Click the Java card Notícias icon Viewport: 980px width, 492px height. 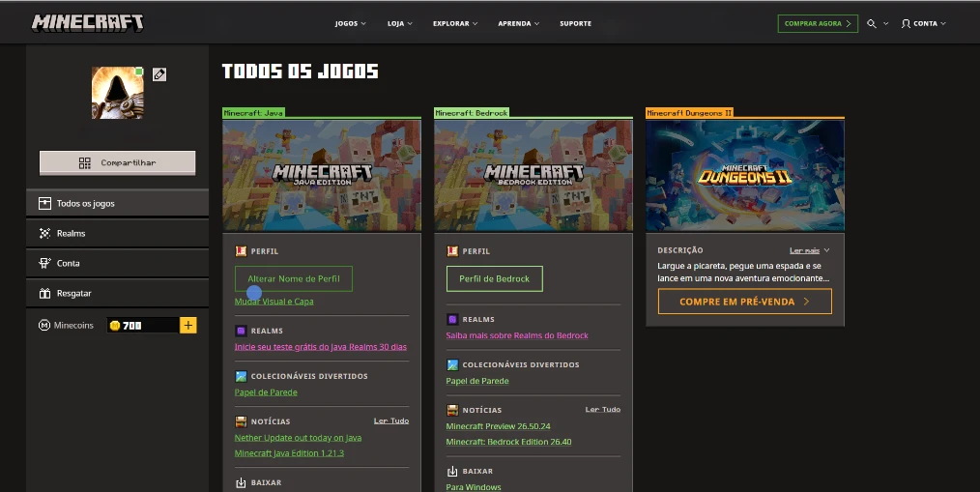(x=241, y=421)
